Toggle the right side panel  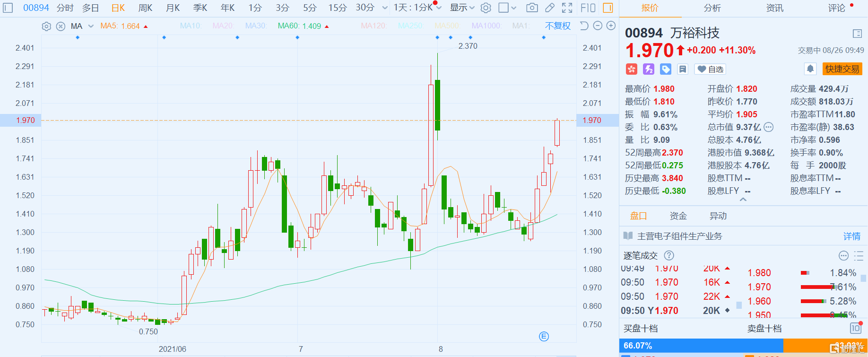point(608,8)
